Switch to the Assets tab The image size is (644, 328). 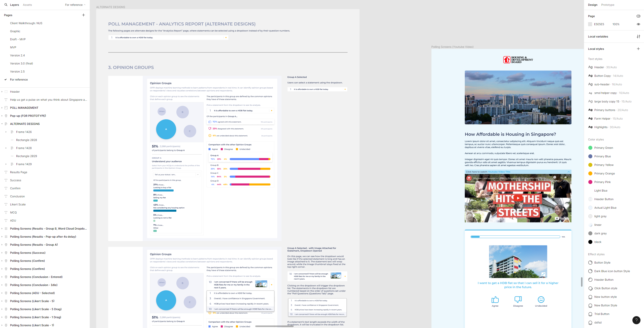click(27, 5)
